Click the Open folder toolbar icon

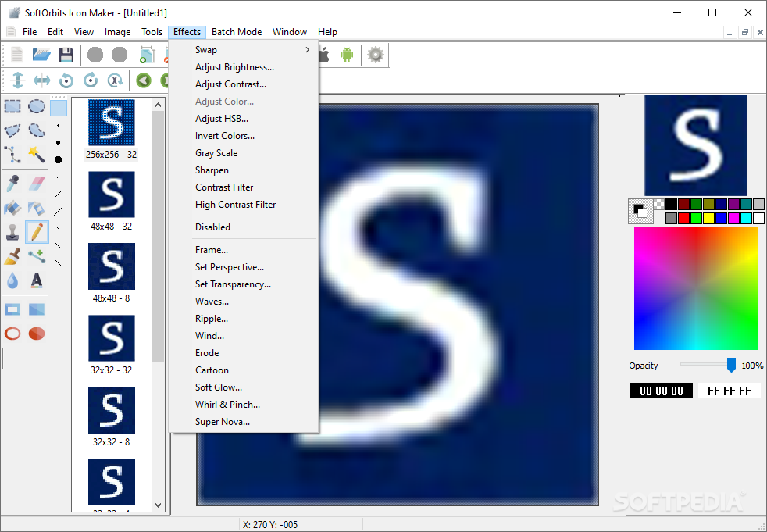[x=41, y=55]
